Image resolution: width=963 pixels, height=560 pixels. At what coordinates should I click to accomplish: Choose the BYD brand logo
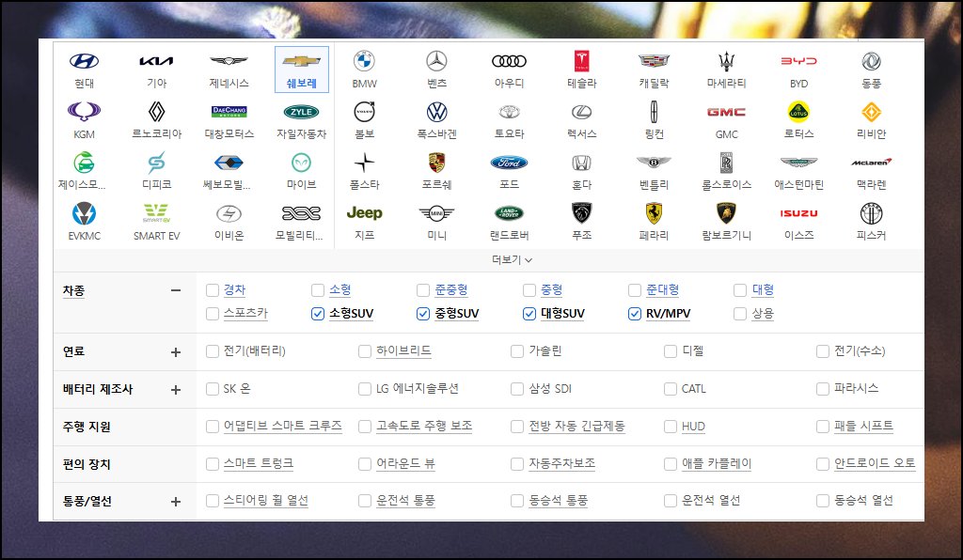tap(799, 61)
